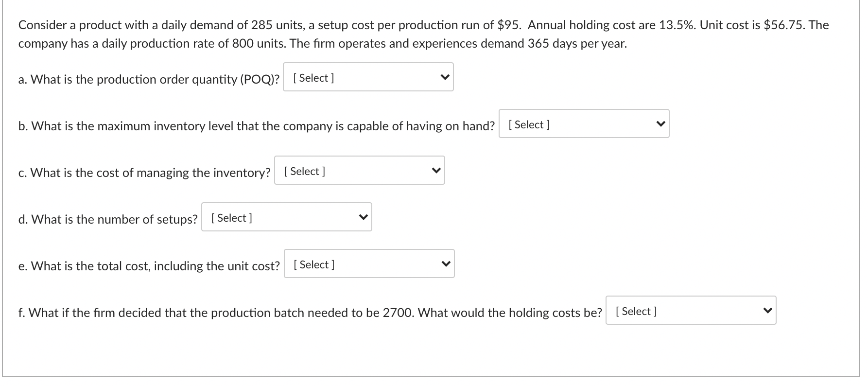
Task: Select the [Select] placeholder next to question f
Action: click(x=636, y=311)
